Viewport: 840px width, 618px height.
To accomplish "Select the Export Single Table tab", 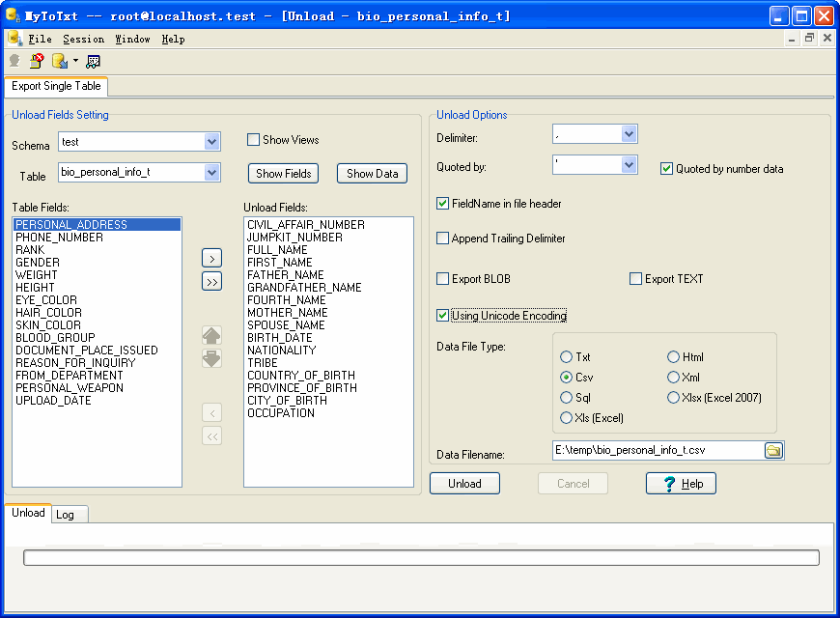I will 56,86.
